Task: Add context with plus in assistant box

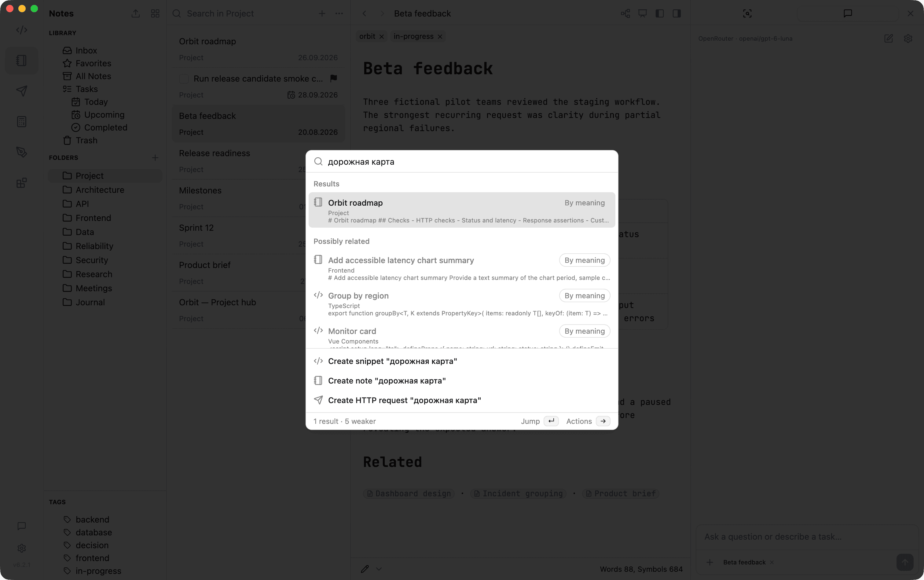Action: (710, 562)
